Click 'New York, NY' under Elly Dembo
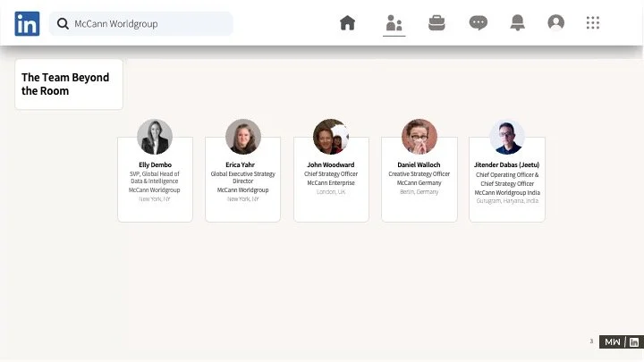The height and width of the screenshot is (362, 644). click(x=155, y=198)
